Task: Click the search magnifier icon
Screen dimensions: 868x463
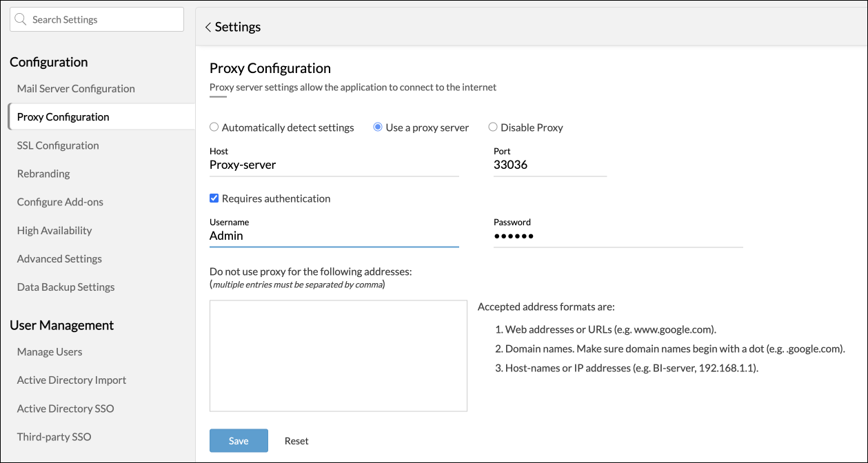Action: 21,20
